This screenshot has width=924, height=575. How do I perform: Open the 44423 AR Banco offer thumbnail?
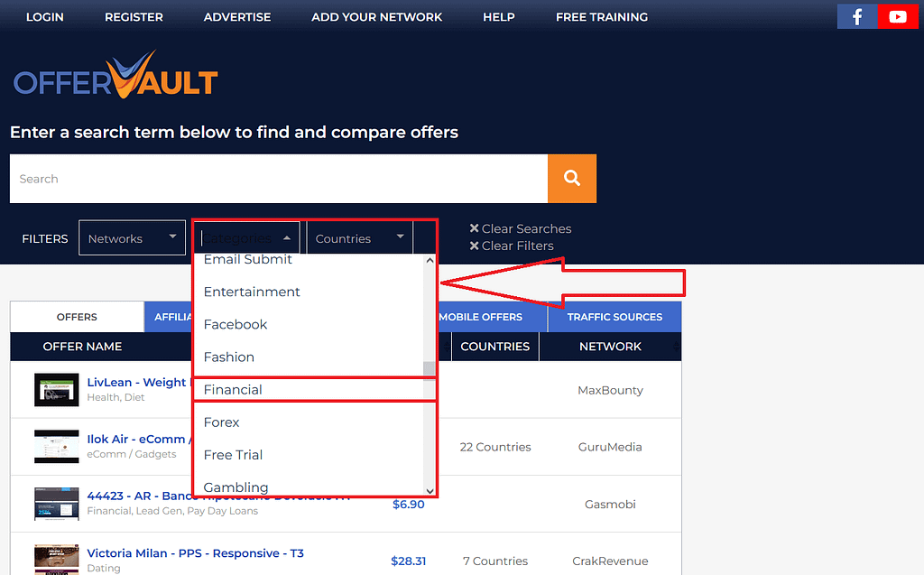coord(56,504)
